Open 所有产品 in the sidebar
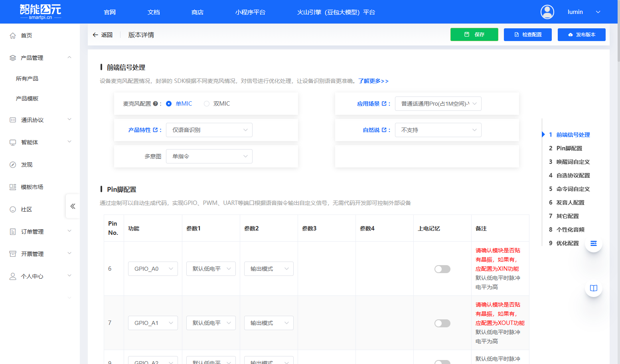 [27, 79]
